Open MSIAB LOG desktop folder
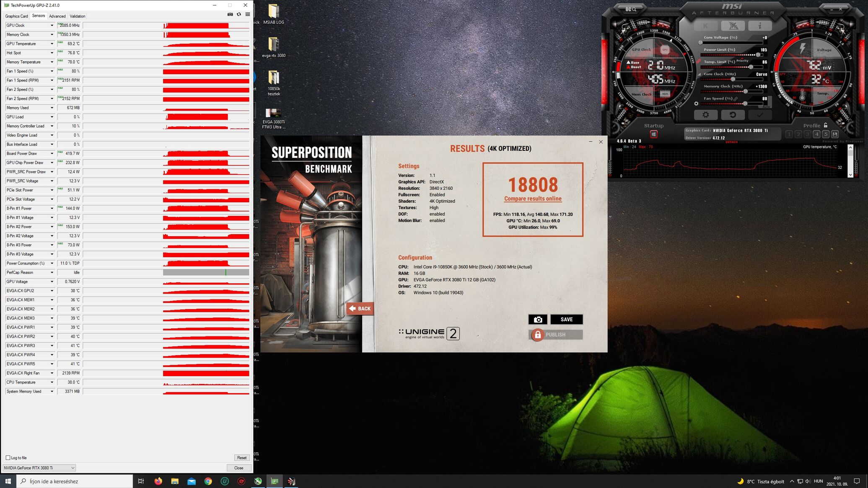The height and width of the screenshot is (488, 868). pyautogui.click(x=274, y=14)
